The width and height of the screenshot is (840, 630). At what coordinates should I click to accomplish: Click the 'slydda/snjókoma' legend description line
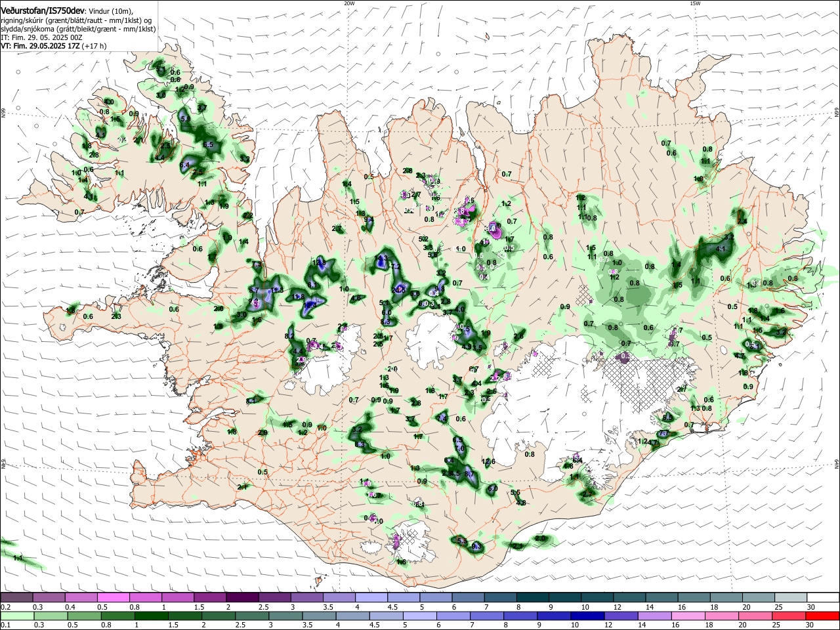click(x=78, y=29)
